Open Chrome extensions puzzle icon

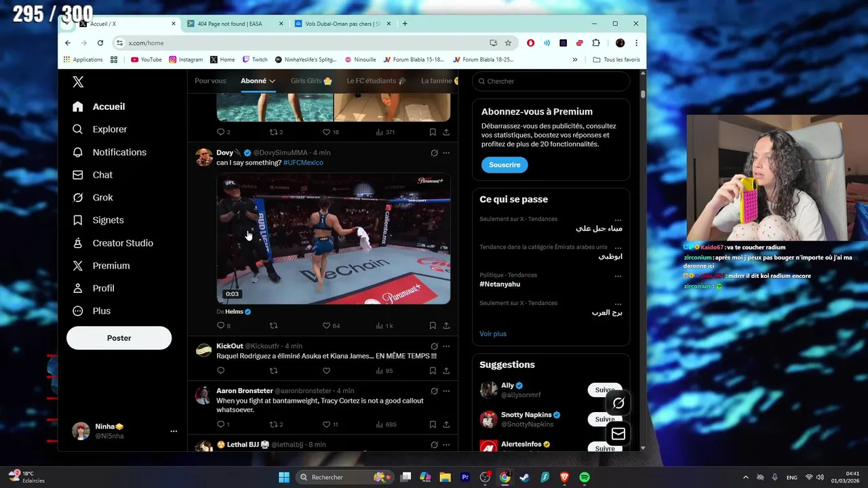(596, 43)
